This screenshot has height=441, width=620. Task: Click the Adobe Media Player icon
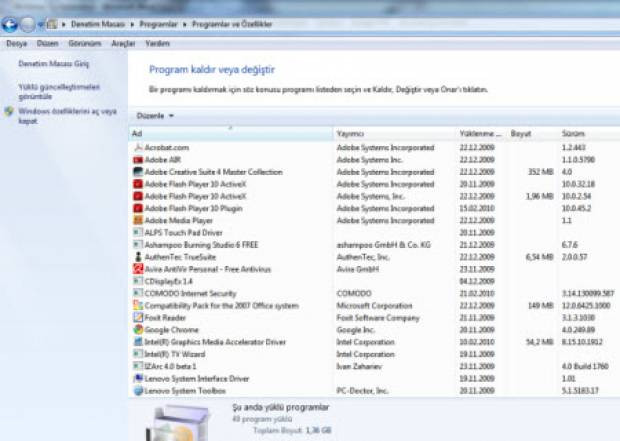click(x=138, y=220)
